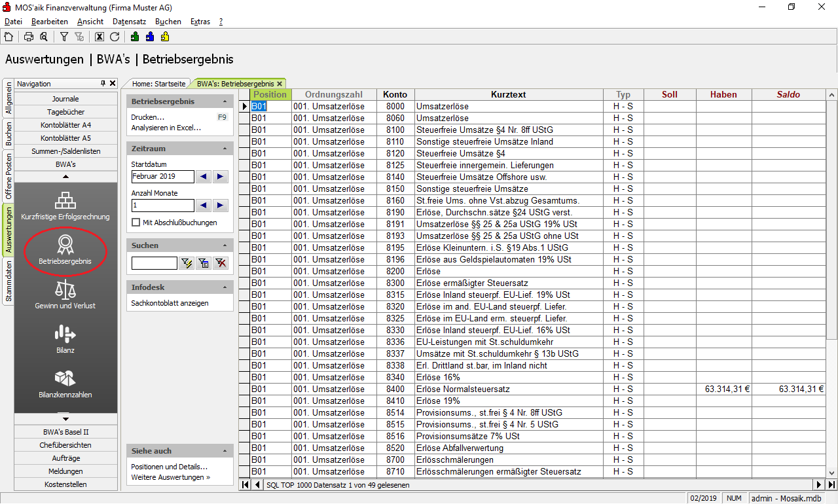Viewport: 838px width, 504px height.
Task: Click Analysieren in Excel link
Action: click(x=166, y=128)
